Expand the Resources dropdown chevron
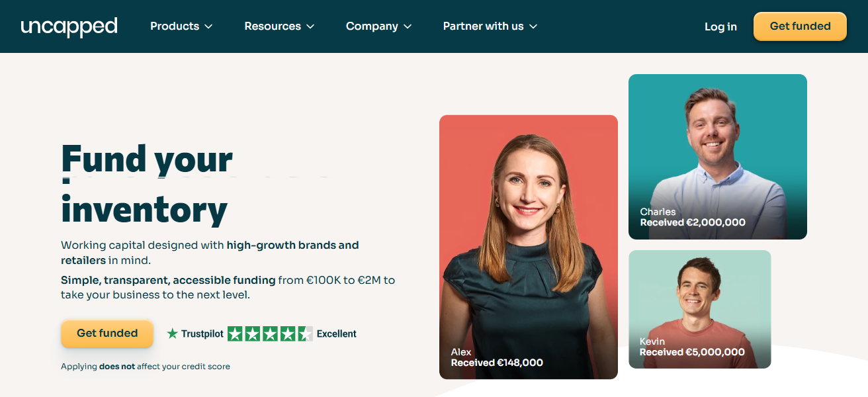Viewport: 868px width, 397px height. (x=310, y=26)
